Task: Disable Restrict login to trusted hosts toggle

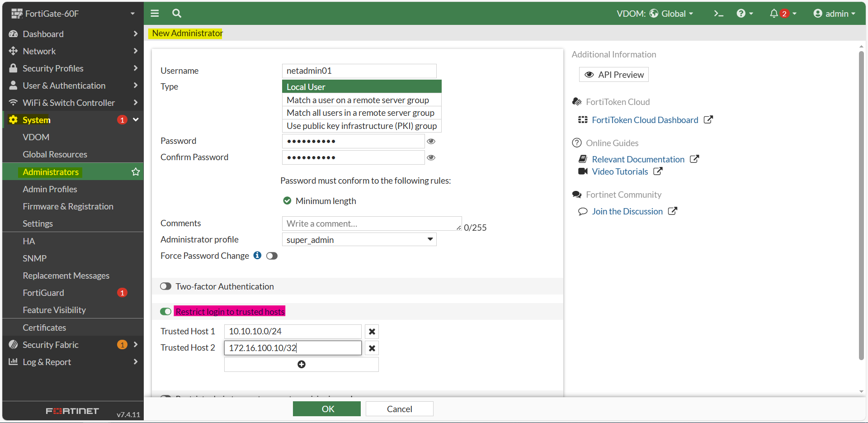Action: (x=165, y=312)
